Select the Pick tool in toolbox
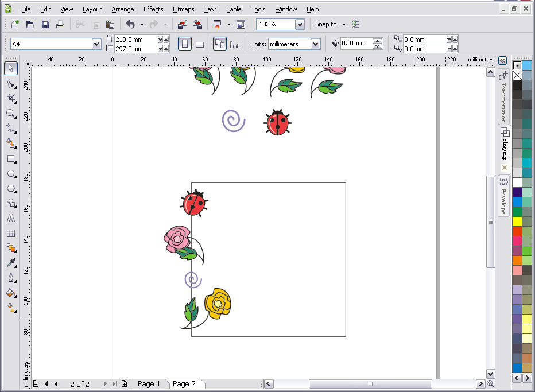Viewport: 535px width, 392px height. coord(11,68)
